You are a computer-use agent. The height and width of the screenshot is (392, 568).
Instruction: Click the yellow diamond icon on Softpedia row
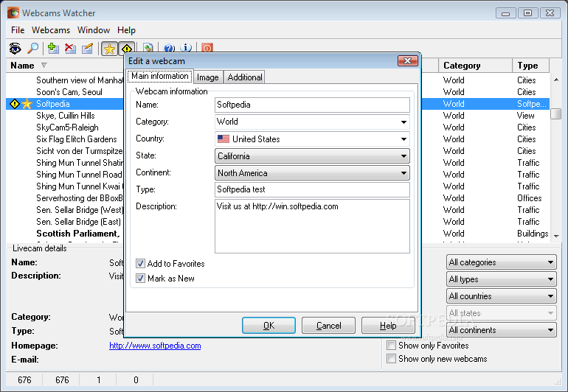click(15, 104)
